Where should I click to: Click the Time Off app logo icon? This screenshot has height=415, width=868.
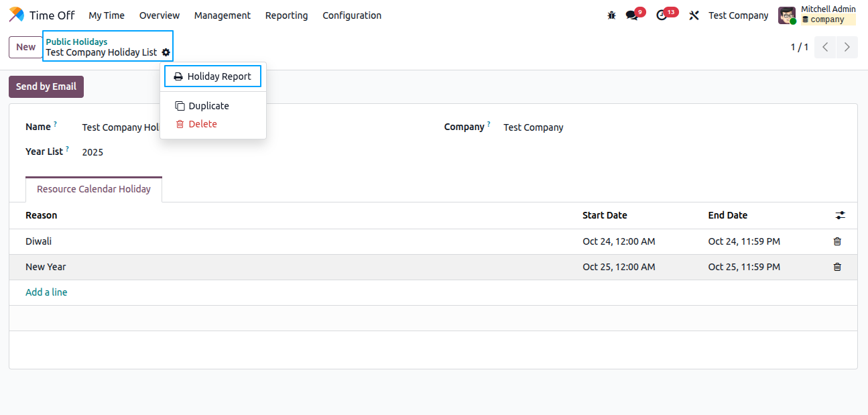(x=17, y=15)
